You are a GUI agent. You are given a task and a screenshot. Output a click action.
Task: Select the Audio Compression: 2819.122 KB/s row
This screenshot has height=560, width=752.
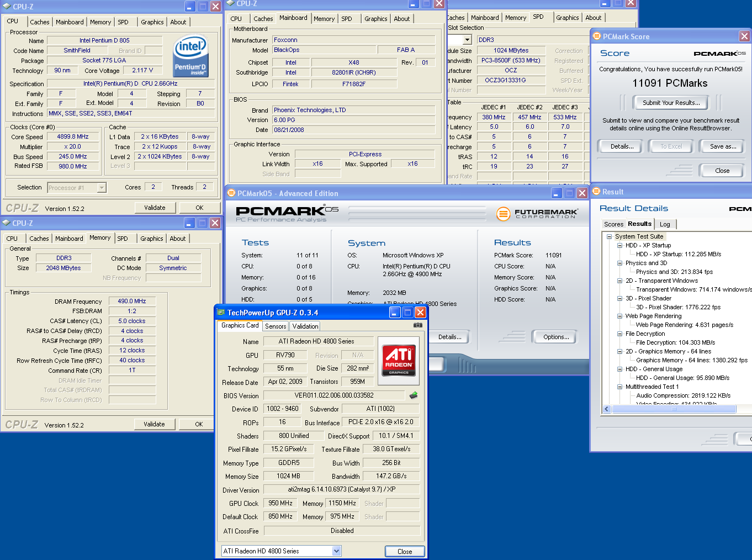683,395
